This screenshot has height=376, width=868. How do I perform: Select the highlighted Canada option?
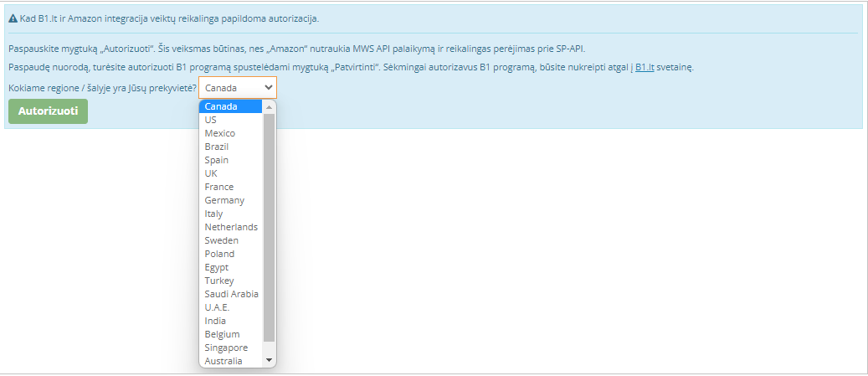tap(221, 106)
